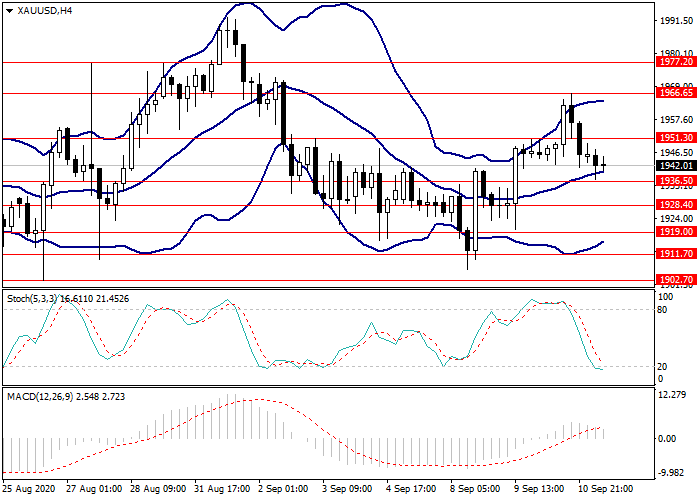Click the 1902.70 lowest price tag

tap(677, 281)
